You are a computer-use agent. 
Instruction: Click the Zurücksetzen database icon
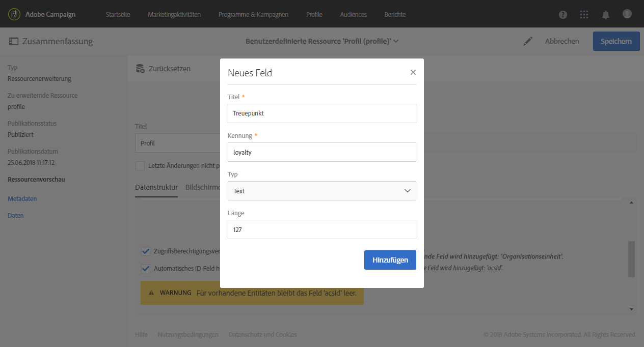(140, 69)
